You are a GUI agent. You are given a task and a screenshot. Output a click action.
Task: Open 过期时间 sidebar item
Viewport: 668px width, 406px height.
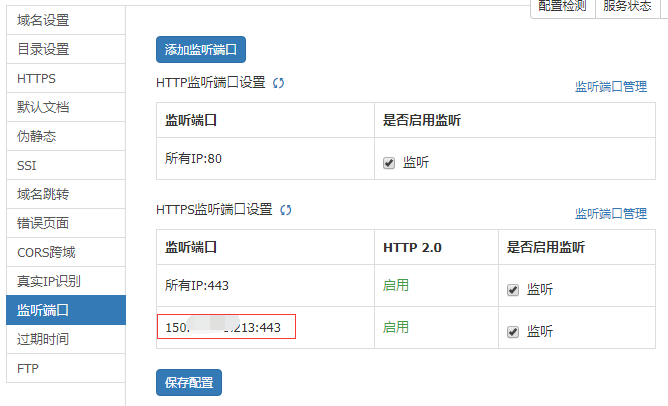tap(44, 339)
